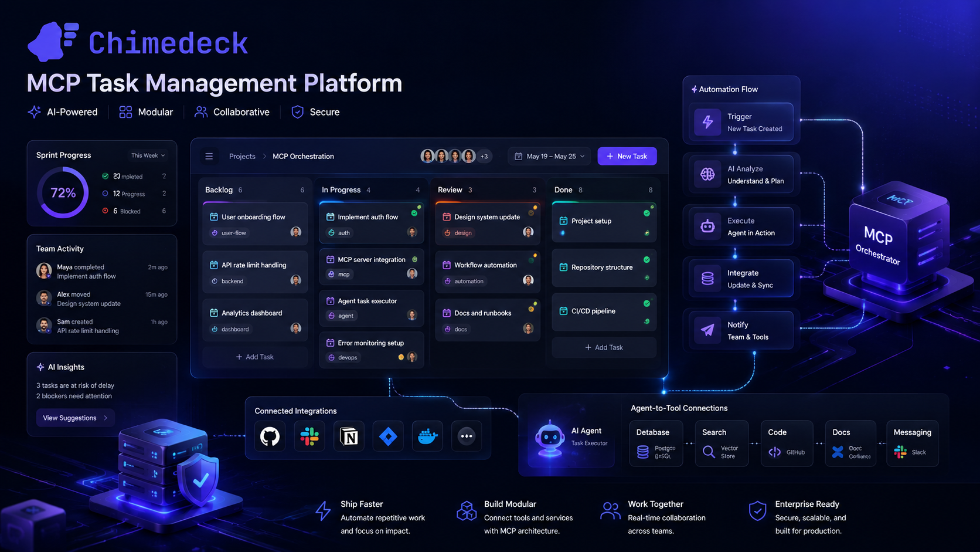
Task: Open the API rate limit handling card
Action: point(255,272)
